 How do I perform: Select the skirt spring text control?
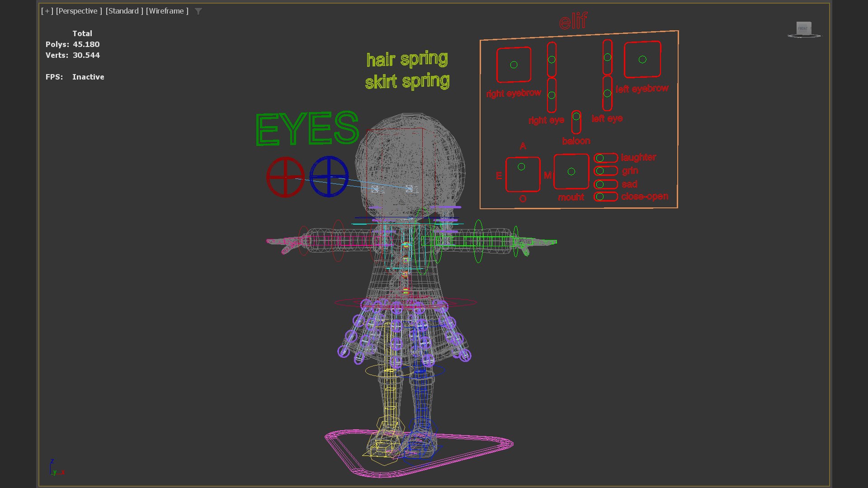pyautogui.click(x=407, y=81)
